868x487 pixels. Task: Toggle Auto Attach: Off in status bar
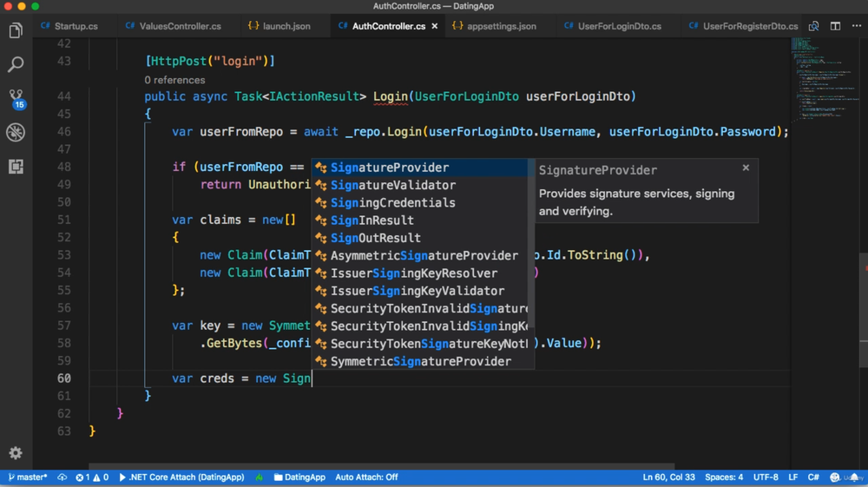(x=366, y=477)
